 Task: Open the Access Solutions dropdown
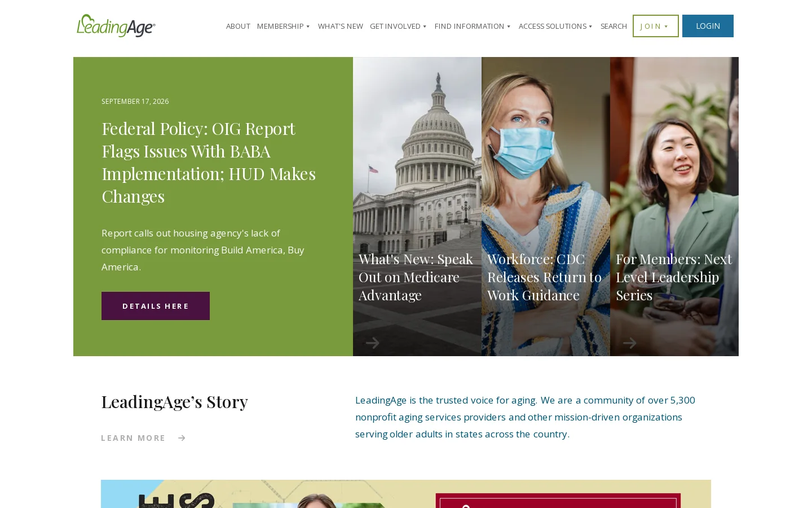point(555,26)
